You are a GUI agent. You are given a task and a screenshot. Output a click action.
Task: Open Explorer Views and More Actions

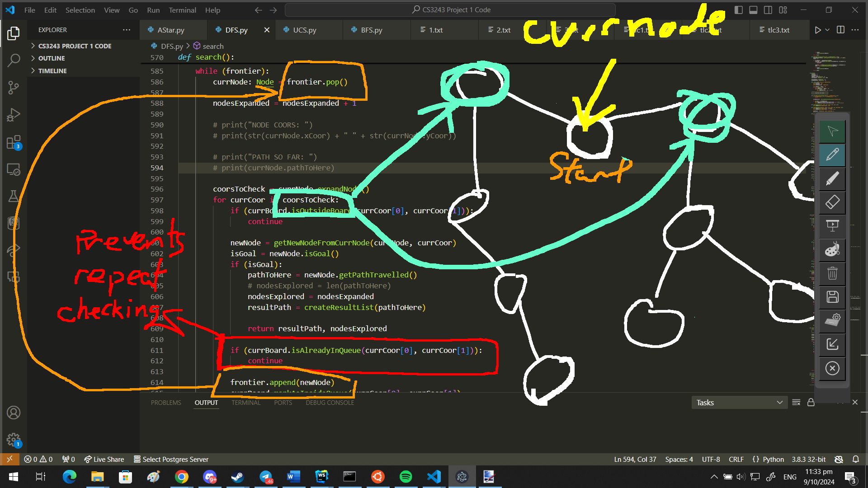click(x=127, y=30)
